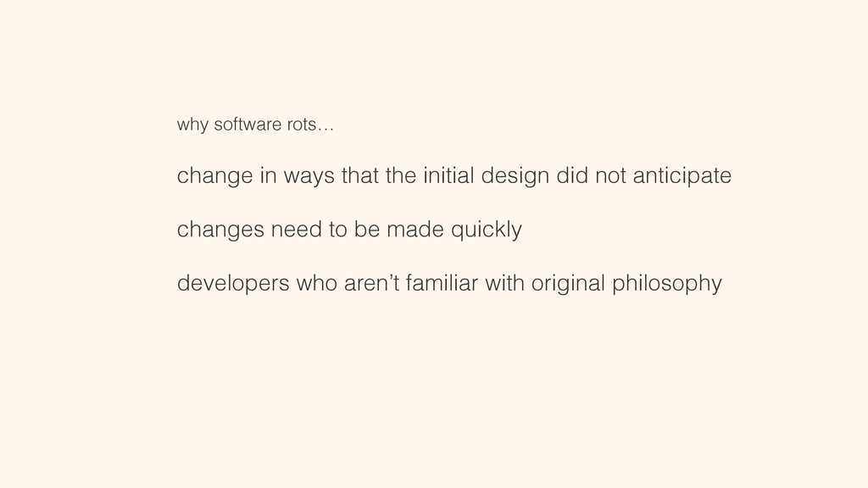
Task: Click the word 'anticipate'
Action: [682, 176]
